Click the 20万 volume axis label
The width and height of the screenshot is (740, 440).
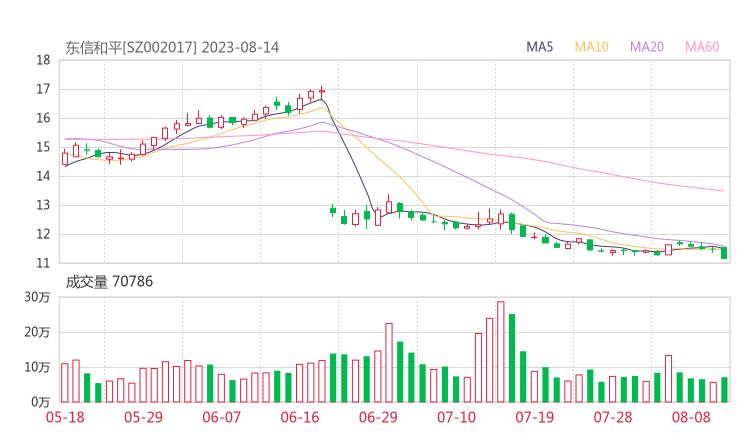(x=37, y=332)
